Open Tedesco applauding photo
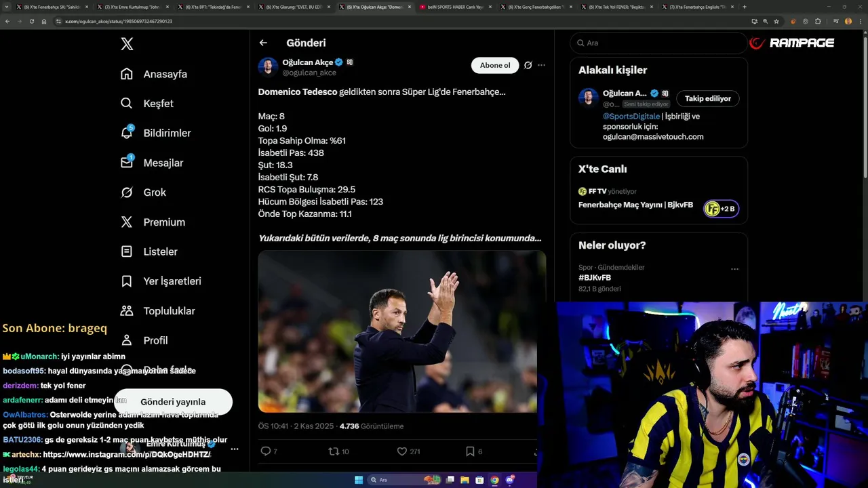 tap(402, 331)
